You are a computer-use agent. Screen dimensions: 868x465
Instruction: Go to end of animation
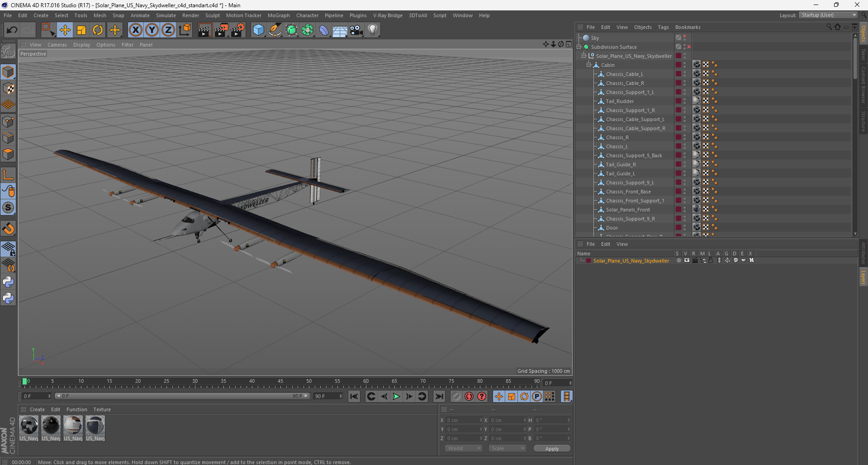point(439,396)
